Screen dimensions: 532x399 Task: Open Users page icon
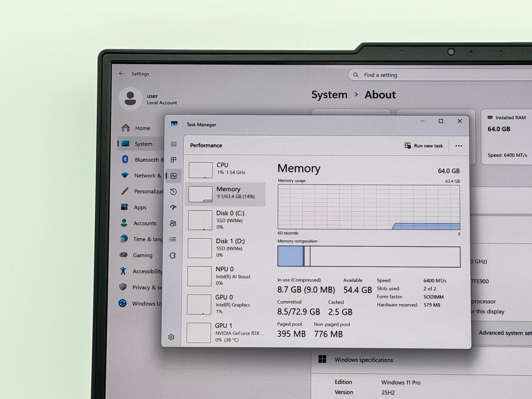point(173,223)
